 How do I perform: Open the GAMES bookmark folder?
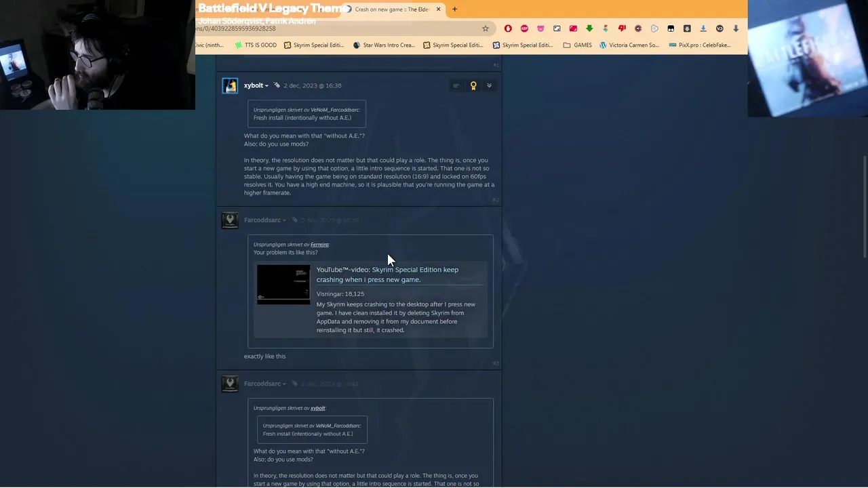pyautogui.click(x=578, y=45)
